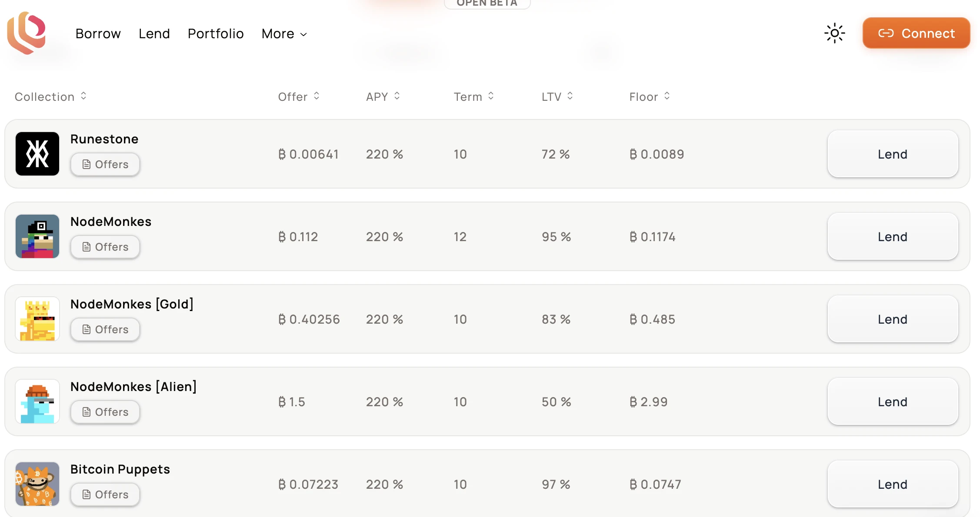Click the site logo icon
This screenshot has width=980, height=517.
(27, 33)
